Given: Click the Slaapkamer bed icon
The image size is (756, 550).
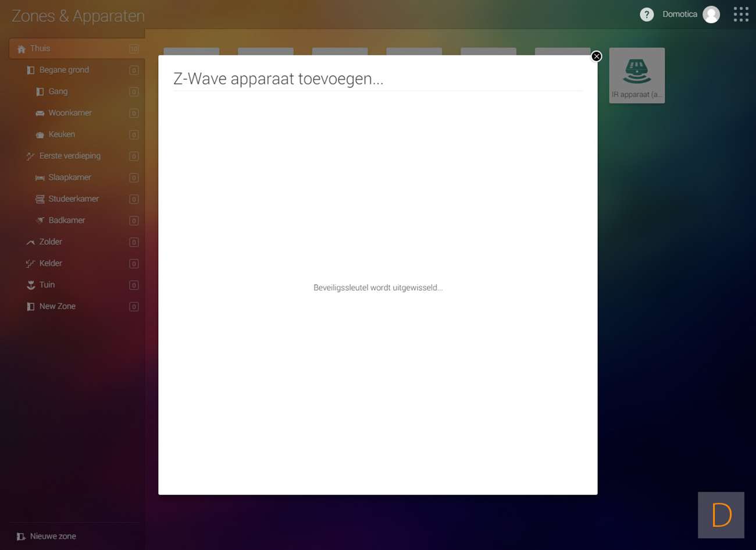Looking at the screenshot, I should pyautogui.click(x=40, y=178).
